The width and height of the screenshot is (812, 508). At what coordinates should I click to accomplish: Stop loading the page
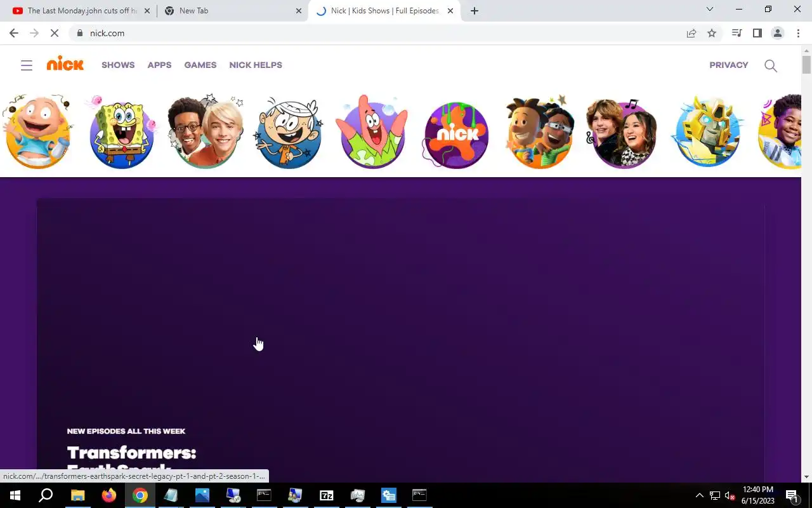pyautogui.click(x=55, y=33)
